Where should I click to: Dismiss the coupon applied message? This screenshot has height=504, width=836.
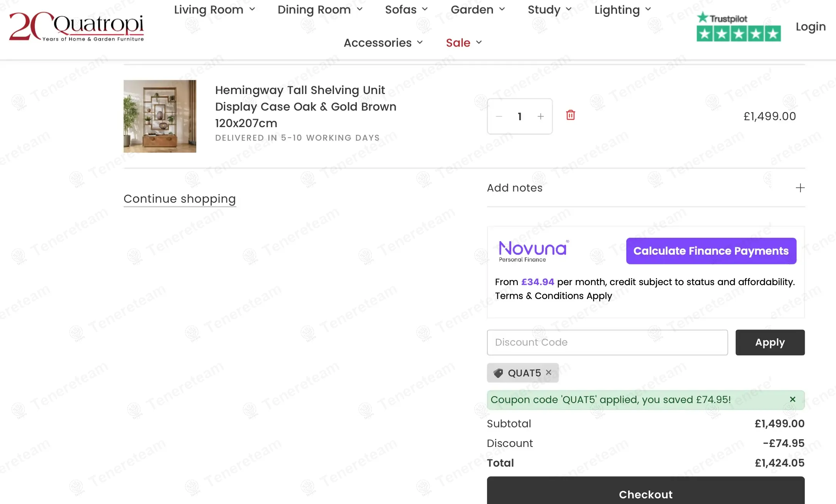click(x=792, y=400)
